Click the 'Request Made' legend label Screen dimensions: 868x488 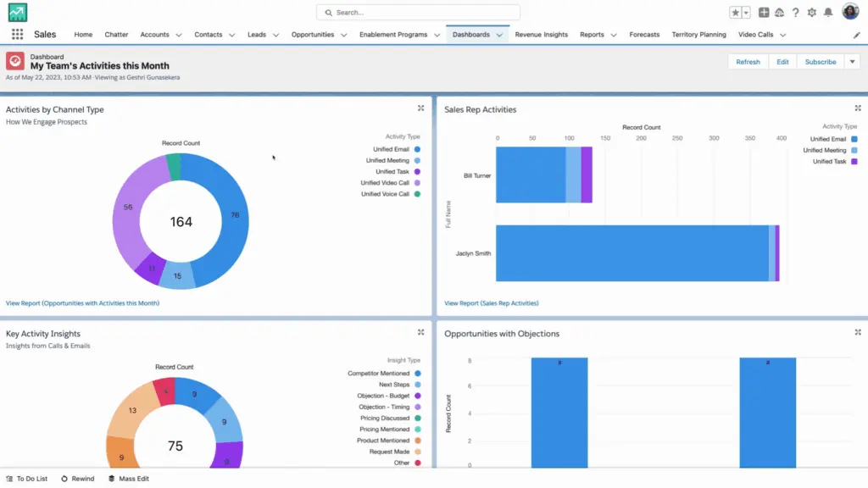pos(389,452)
